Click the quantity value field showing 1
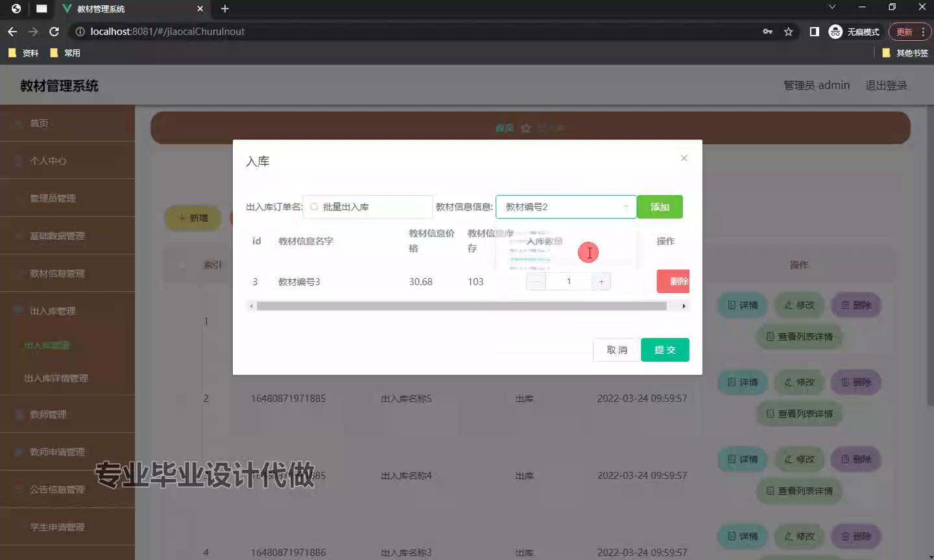Screen dimensions: 934x560 (569, 281)
